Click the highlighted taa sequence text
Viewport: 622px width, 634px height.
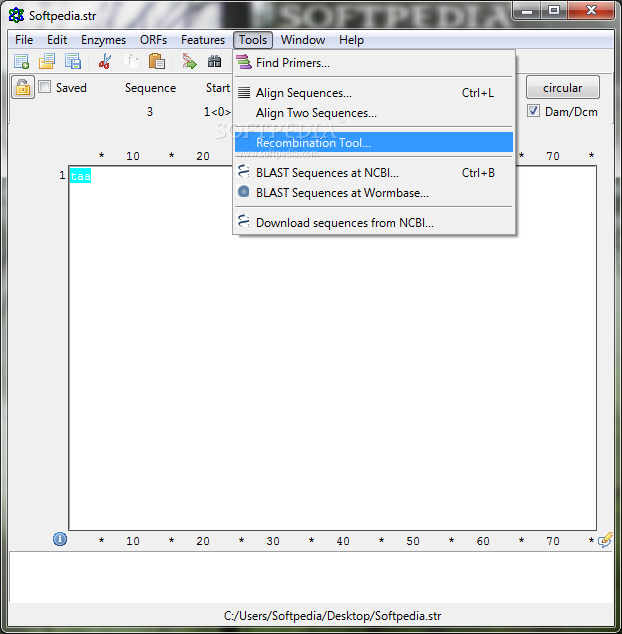click(80, 176)
